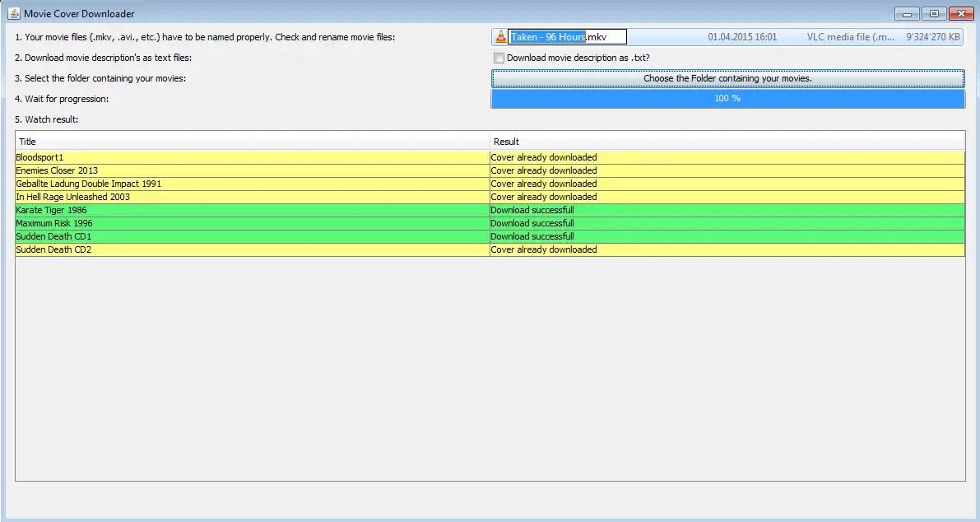This screenshot has height=522, width=980.
Task: Click Bloodsport1 'Cover already downloaded' result
Action: click(x=727, y=157)
